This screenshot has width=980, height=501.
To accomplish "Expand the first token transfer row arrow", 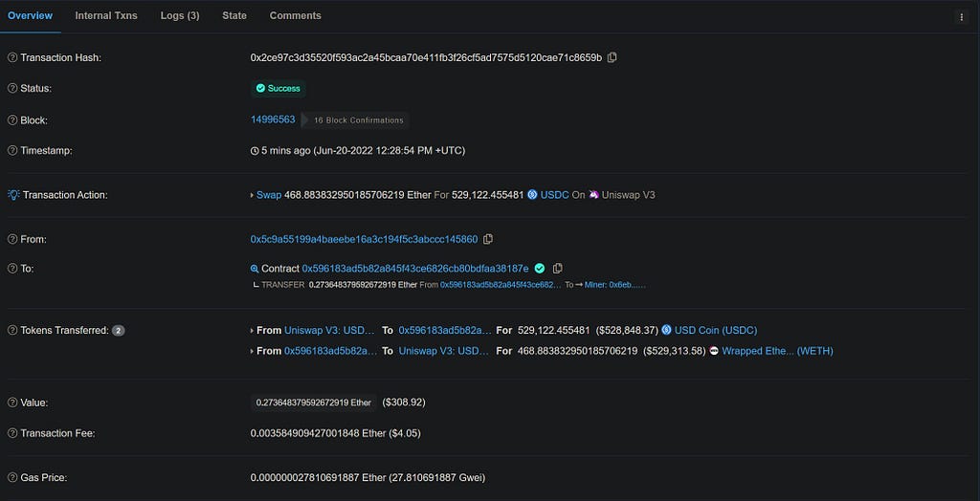I will pyautogui.click(x=252, y=331).
